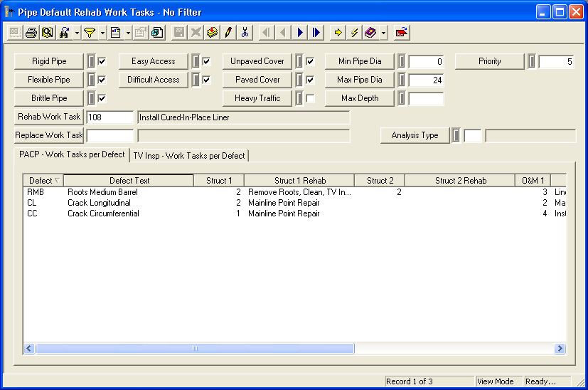Click the window title bar hammer icon
The width and height of the screenshot is (588, 390).
click(x=9, y=12)
